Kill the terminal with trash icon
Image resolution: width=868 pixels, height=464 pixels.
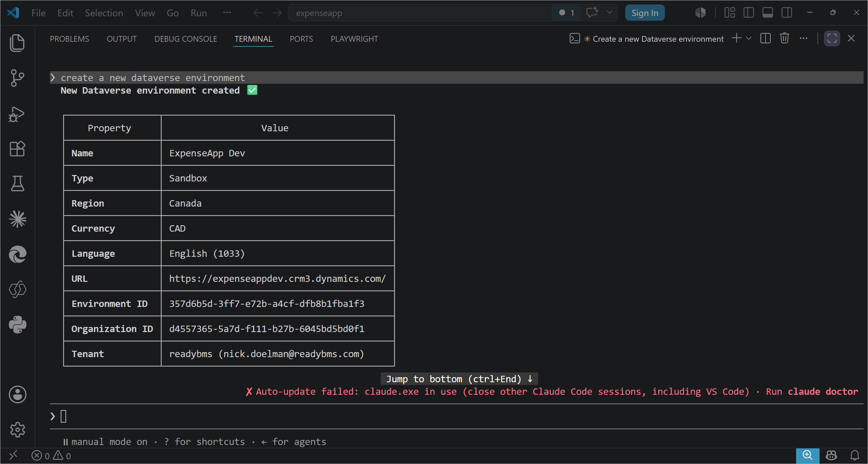click(785, 38)
